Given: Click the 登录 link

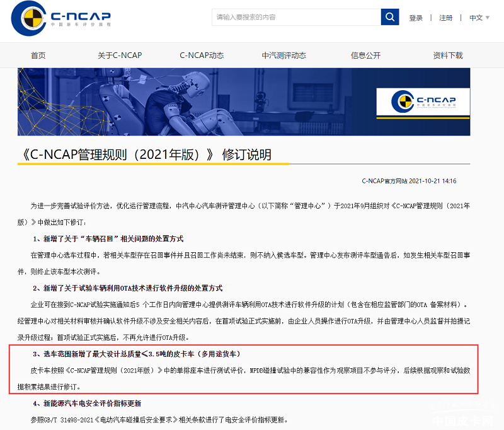Looking at the screenshot, I should (416, 18).
